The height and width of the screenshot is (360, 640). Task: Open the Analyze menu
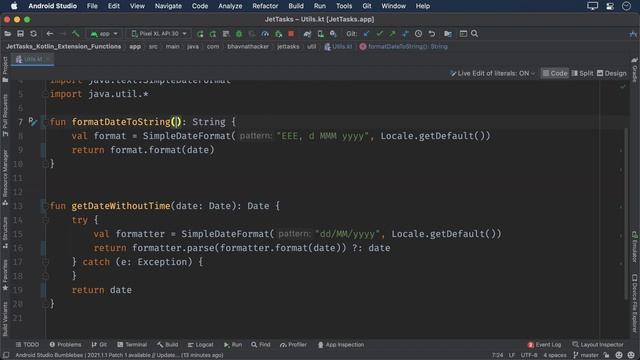click(230, 6)
